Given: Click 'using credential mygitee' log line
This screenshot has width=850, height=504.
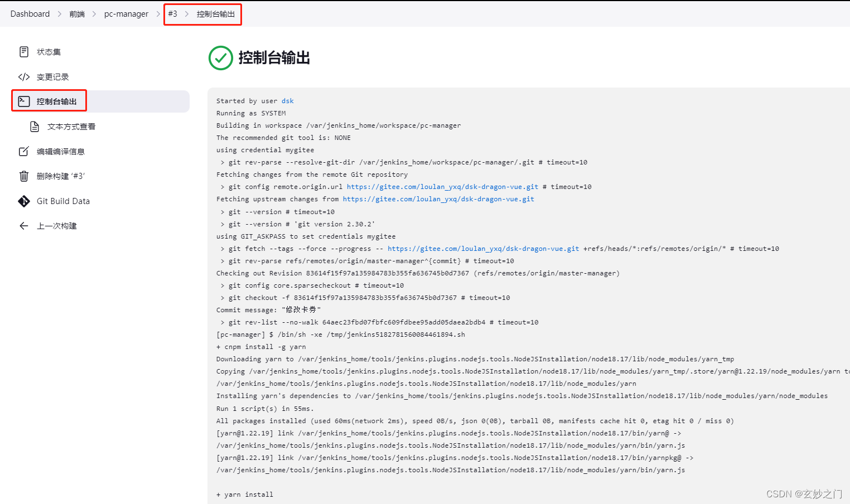Looking at the screenshot, I should [265, 150].
